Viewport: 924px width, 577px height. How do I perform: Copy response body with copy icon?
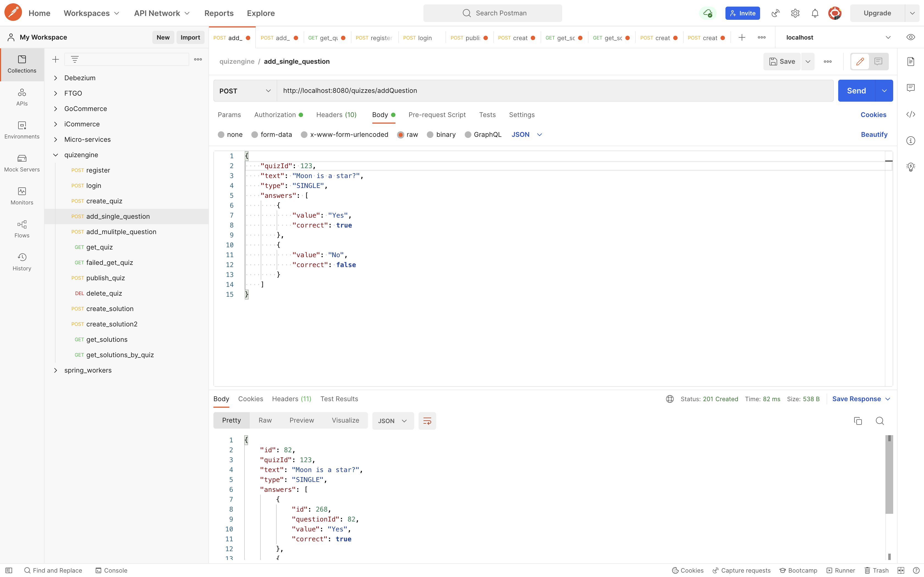tap(857, 421)
